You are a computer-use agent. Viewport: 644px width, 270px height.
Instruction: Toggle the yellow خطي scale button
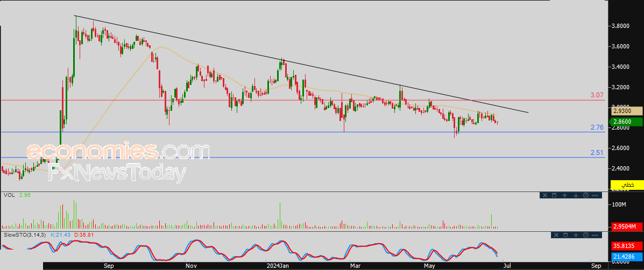click(627, 184)
